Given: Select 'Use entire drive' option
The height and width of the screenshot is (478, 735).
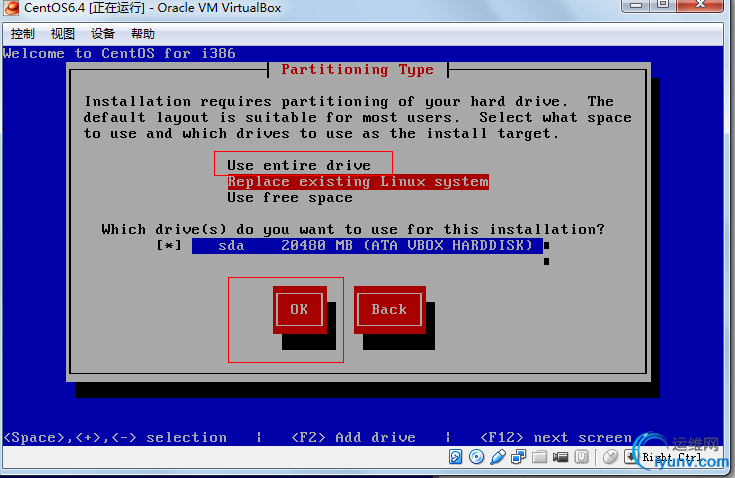Looking at the screenshot, I should pyautogui.click(x=299, y=165).
